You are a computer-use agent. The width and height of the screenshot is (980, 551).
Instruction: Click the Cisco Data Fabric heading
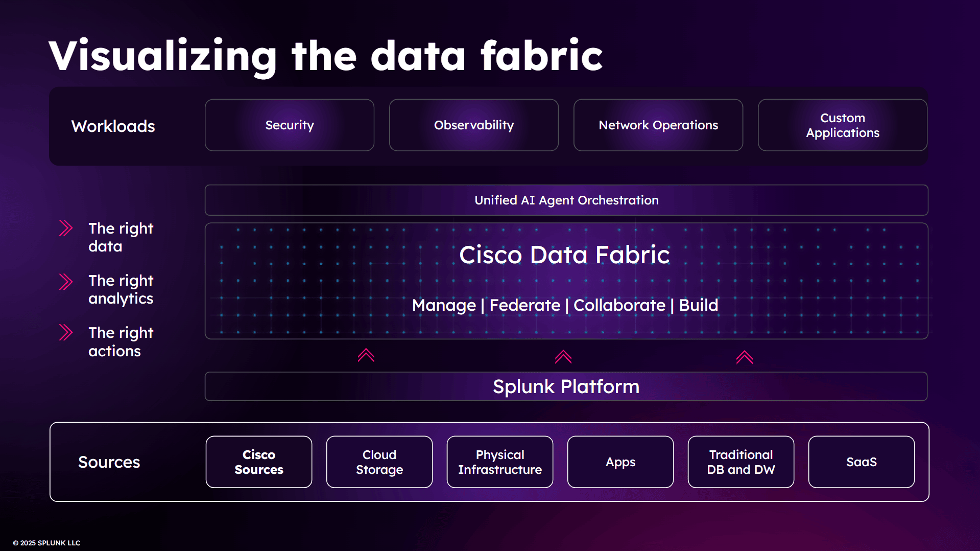pyautogui.click(x=564, y=255)
